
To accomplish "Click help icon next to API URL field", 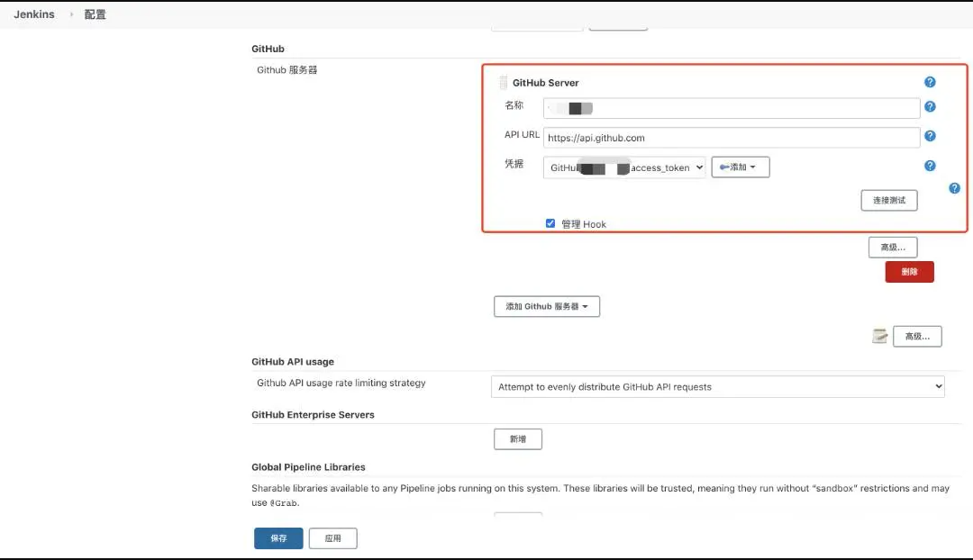I will point(930,136).
